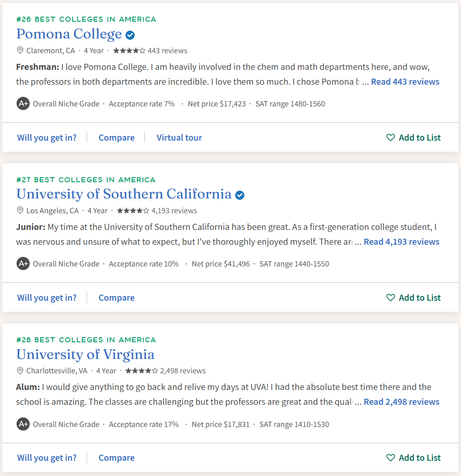Open the Virtual tour for Pomona College
This screenshot has height=476, width=461.
pyautogui.click(x=179, y=137)
